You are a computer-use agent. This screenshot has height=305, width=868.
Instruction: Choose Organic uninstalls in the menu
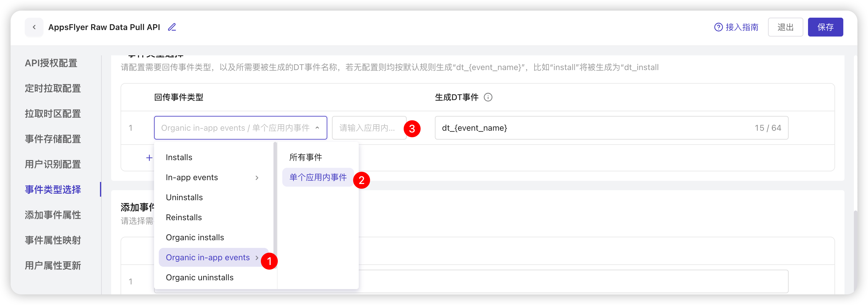[199, 277]
